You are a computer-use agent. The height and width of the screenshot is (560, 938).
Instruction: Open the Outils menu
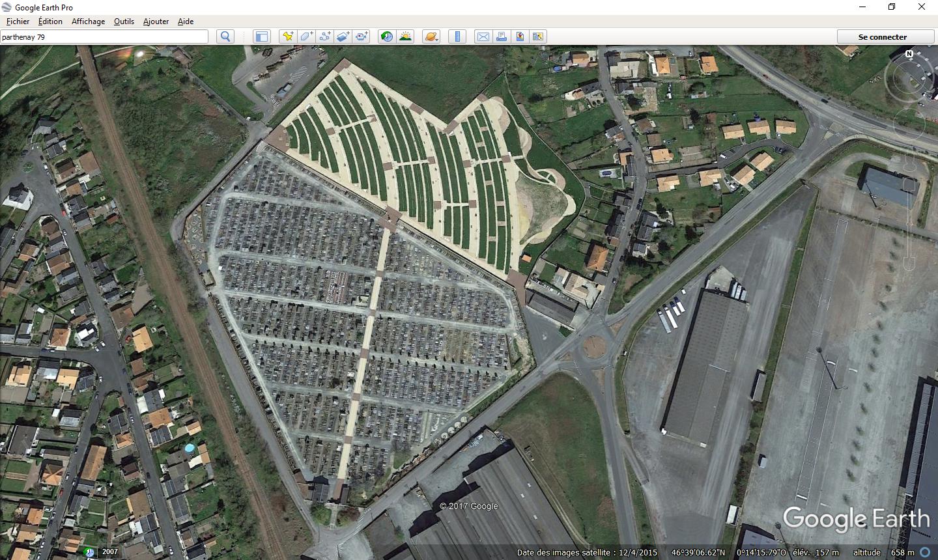(124, 21)
